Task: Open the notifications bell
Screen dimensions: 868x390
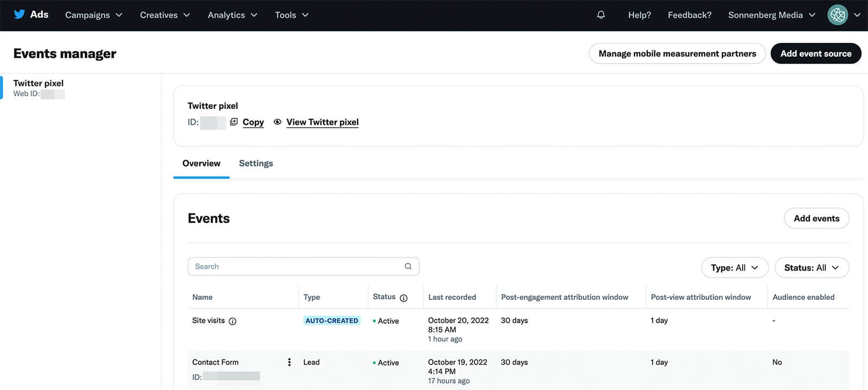Action: pyautogui.click(x=601, y=15)
